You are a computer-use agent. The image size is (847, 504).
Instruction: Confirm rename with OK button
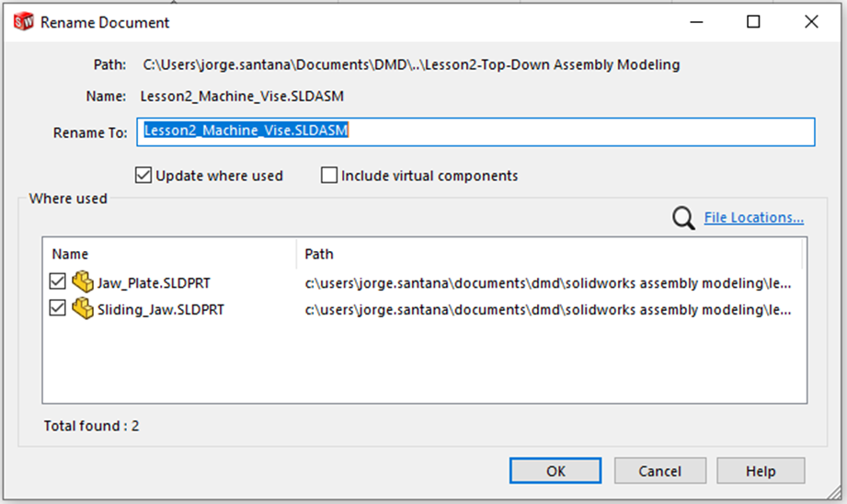pyautogui.click(x=555, y=471)
